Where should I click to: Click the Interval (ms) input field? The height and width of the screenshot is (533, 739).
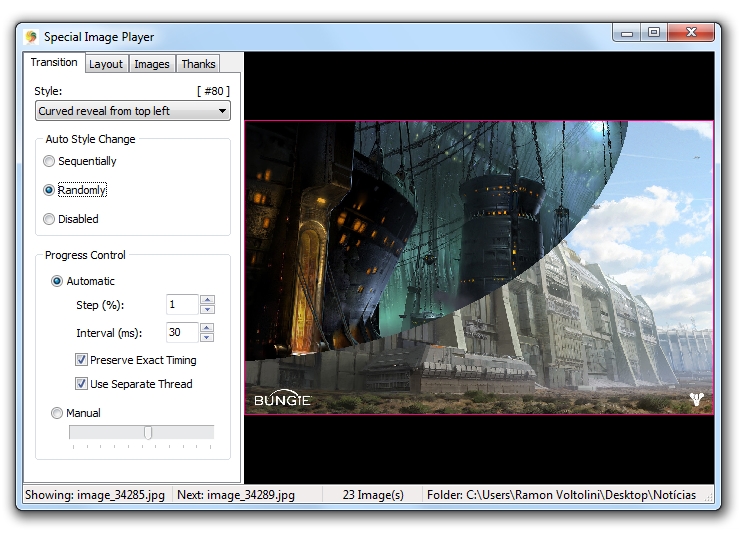pos(182,332)
